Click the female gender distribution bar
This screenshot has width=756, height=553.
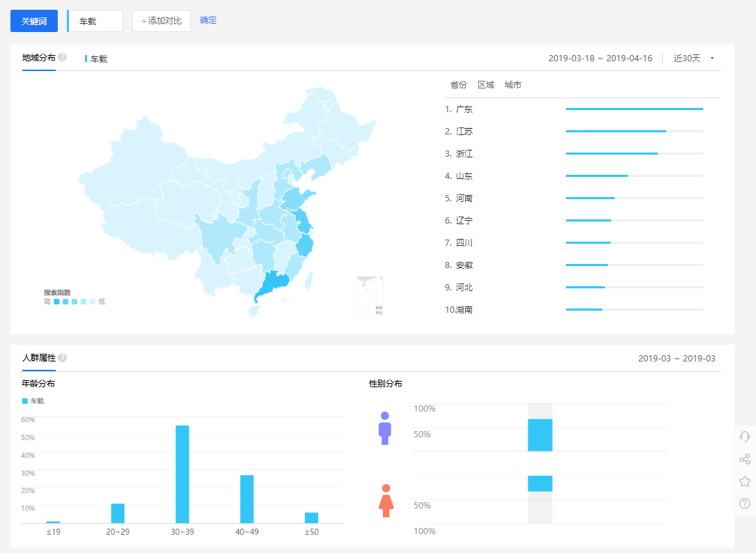click(x=540, y=483)
